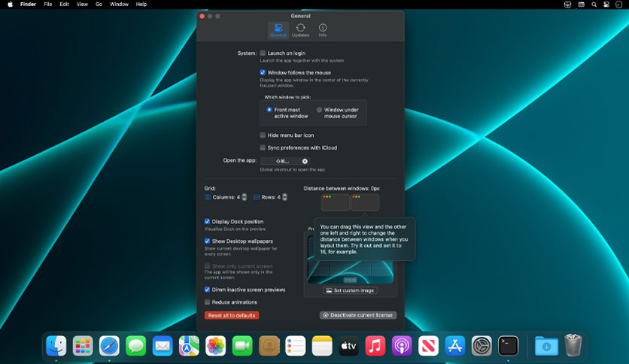Viewport: 629px width, 364px height.
Task: Switch to the General preferences tab
Action: pos(278,30)
